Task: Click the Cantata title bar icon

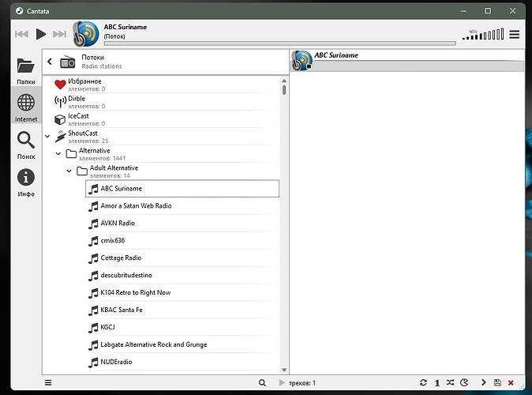Action: pos(20,11)
